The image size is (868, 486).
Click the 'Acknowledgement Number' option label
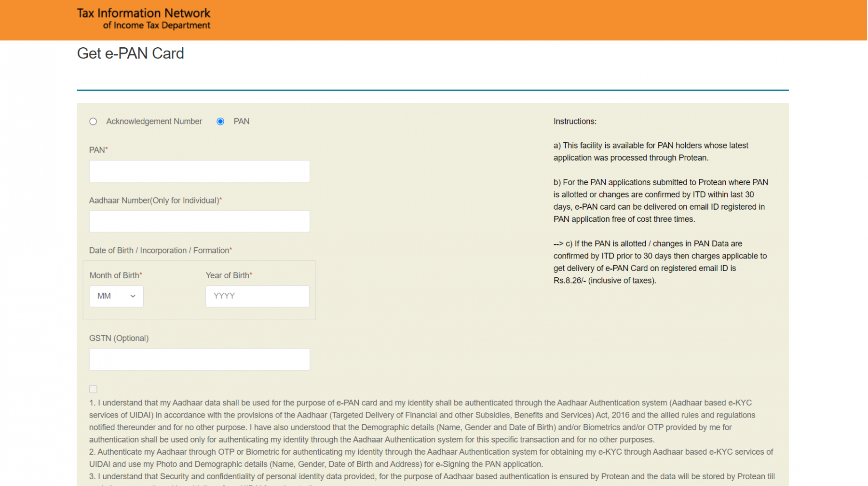(154, 121)
